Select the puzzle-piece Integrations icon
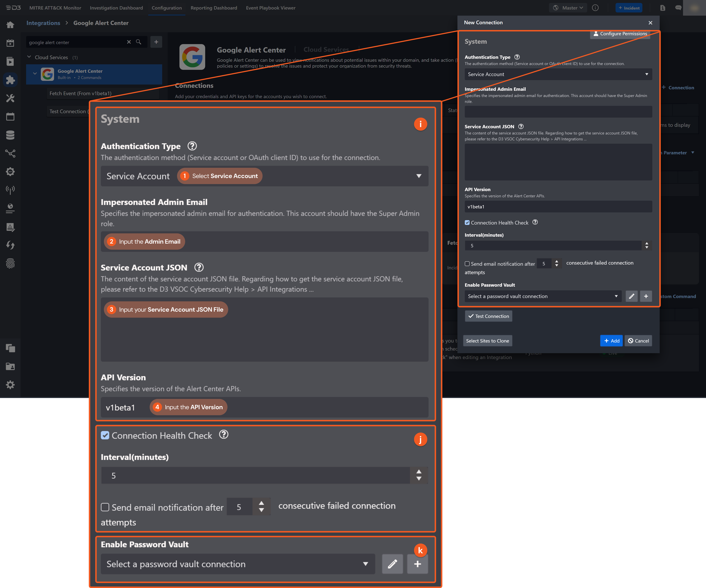706x588 pixels. click(10, 80)
